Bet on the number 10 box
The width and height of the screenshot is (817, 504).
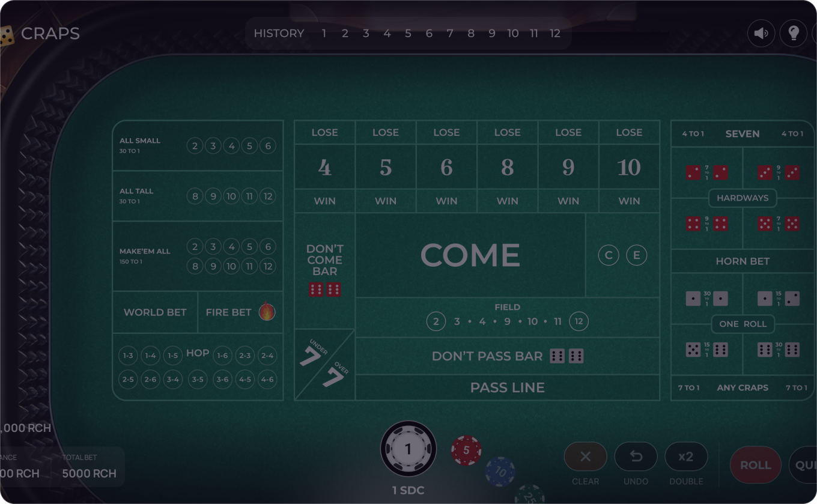coord(629,167)
